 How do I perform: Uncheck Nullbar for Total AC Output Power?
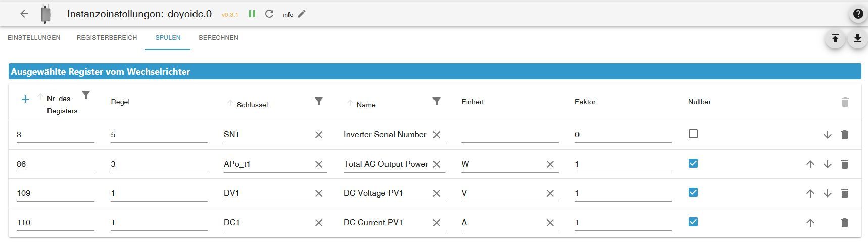pos(693,164)
